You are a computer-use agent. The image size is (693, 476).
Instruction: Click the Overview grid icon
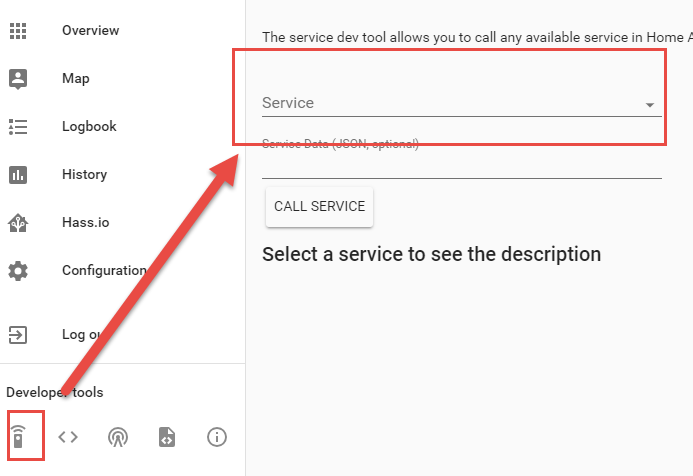pos(18,30)
